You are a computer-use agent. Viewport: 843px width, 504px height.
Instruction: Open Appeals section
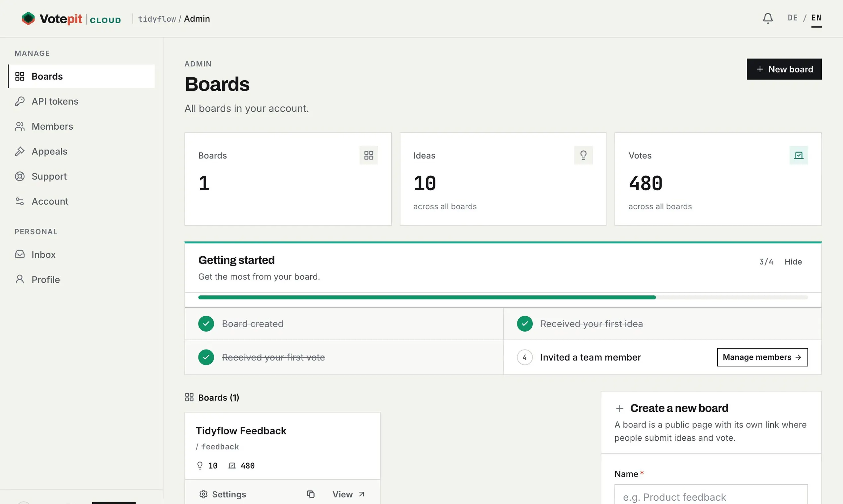pyautogui.click(x=81, y=151)
